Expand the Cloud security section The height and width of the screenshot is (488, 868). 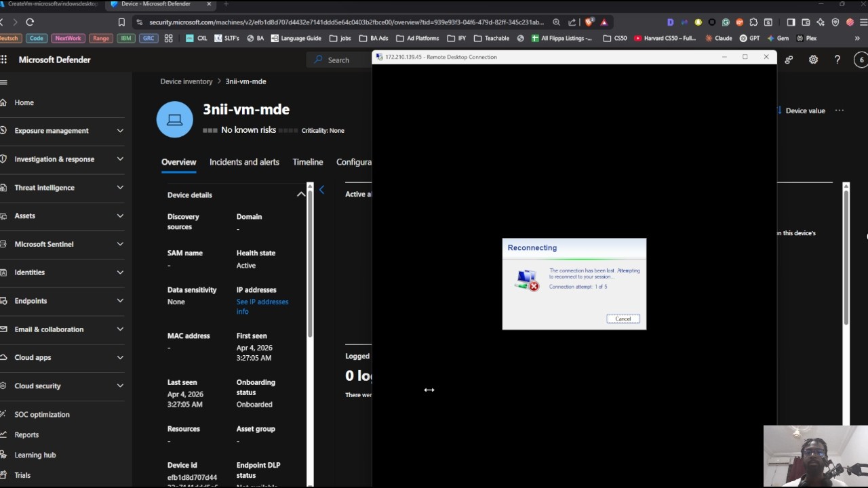(x=120, y=386)
